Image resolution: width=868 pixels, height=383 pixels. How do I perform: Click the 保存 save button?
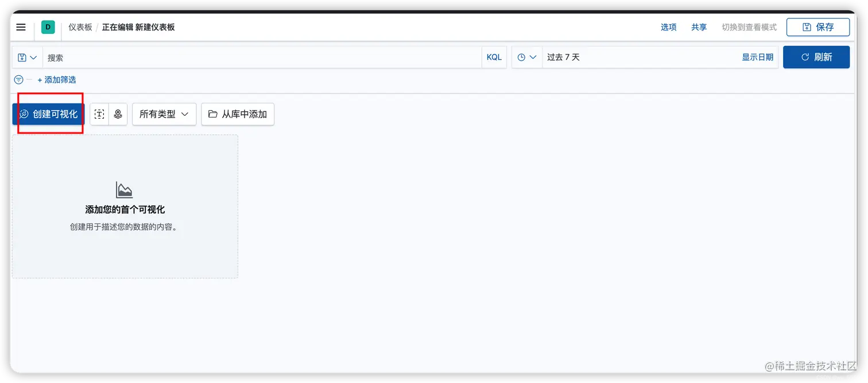(x=818, y=27)
